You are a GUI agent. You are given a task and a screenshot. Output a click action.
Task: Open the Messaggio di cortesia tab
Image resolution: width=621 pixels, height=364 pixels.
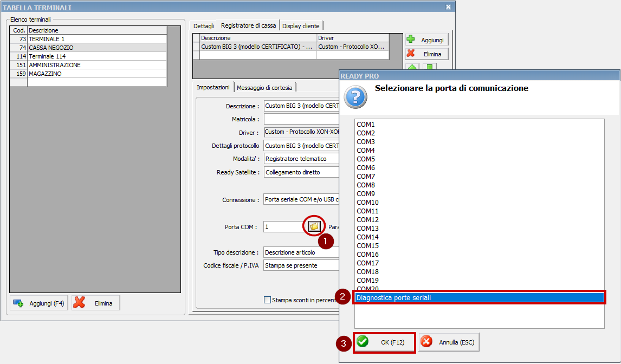pos(264,88)
